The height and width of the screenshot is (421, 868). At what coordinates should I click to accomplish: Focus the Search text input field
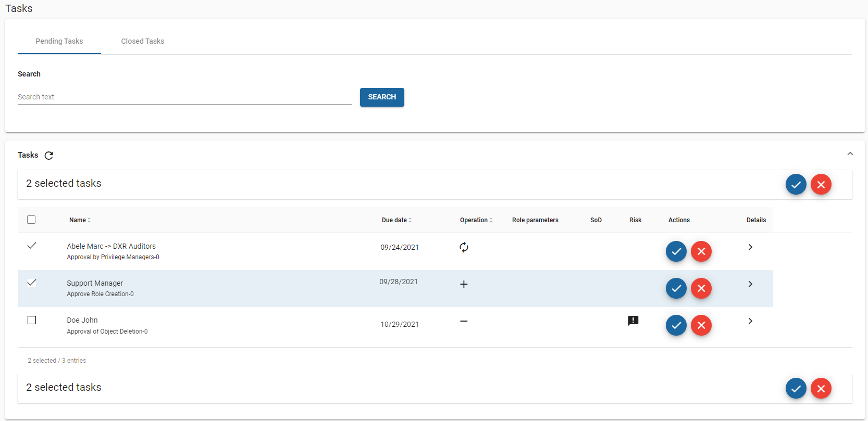[x=184, y=97]
